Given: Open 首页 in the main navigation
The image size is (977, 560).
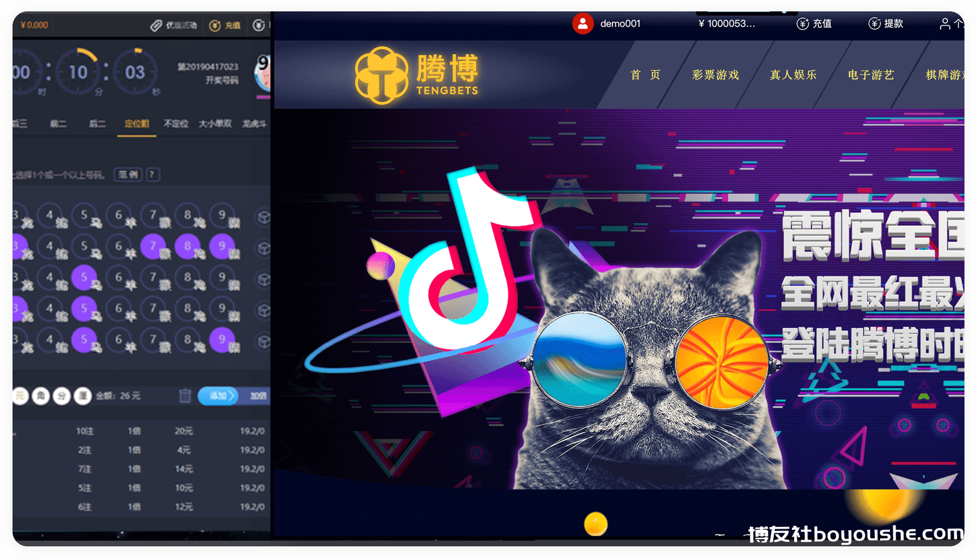Looking at the screenshot, I should point(645,75).
